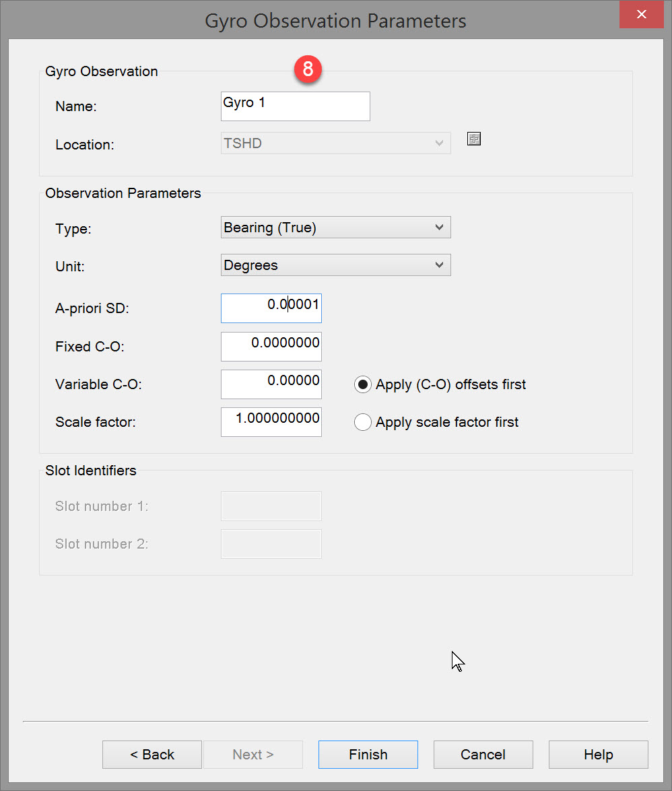Click the Fixed C-O input field
The height and width of the screenshot is (791, 672).
click(271, 347)
